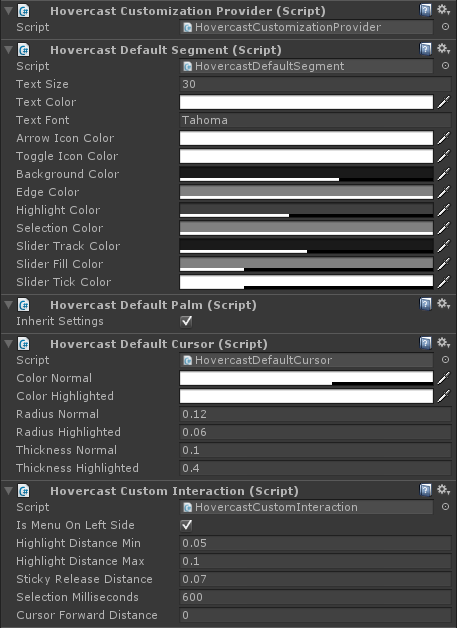Open the Toggle Icon Color swatch
The image size is (457, 628).
click(x=306, y=156)
